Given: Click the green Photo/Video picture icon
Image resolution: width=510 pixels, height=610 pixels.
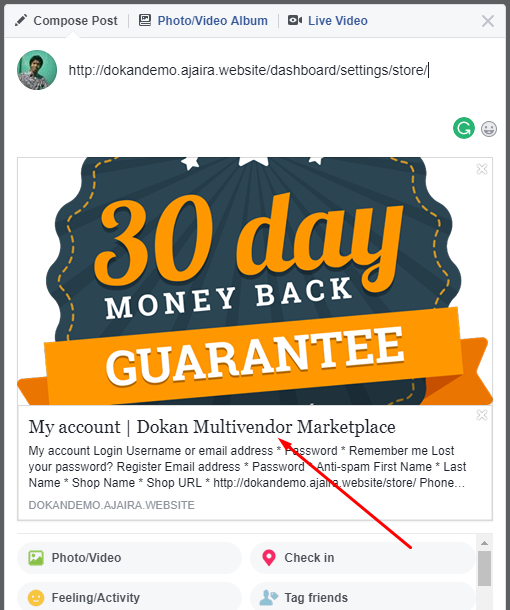Looking at the screenshot, I should (36, 557).
